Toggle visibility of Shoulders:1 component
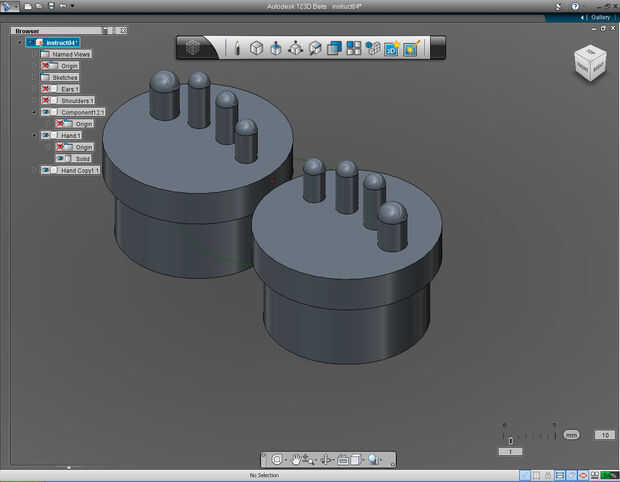 click(x=46, y=100)
